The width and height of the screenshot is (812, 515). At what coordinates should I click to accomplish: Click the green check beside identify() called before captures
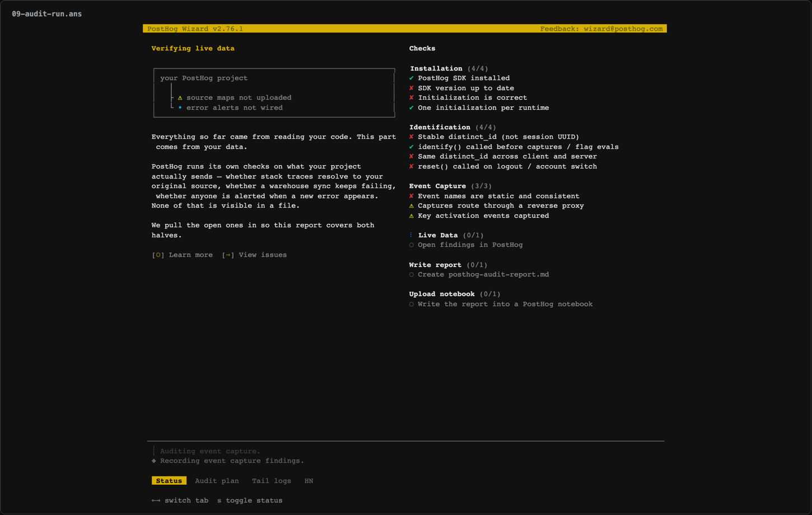pos(412,147)
